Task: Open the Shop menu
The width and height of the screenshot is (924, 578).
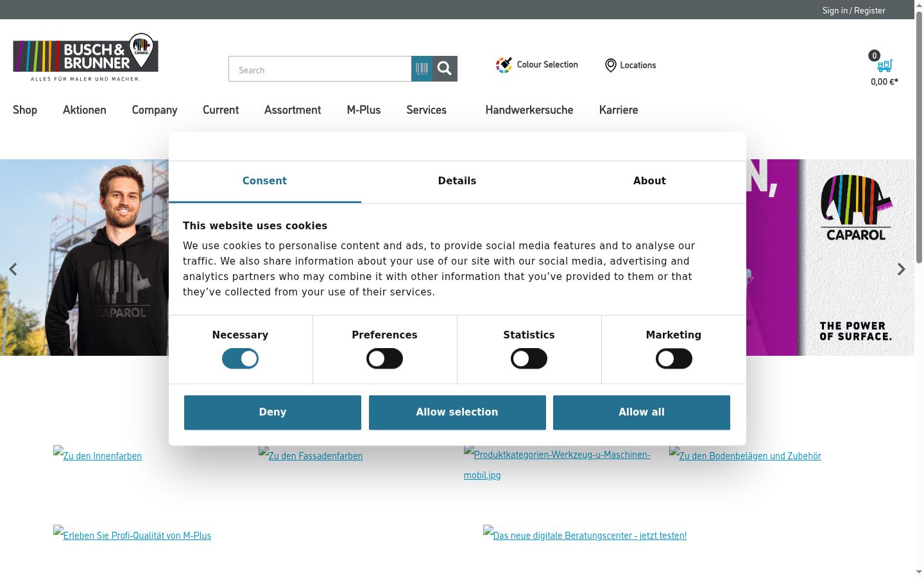Action: [25, 110]
